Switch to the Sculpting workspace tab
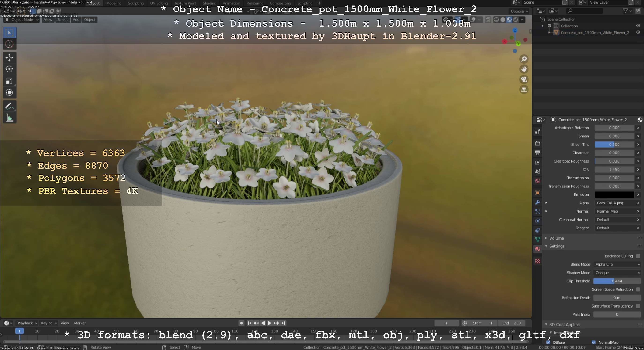Screen dimensions: 644x350 (136, 3)
